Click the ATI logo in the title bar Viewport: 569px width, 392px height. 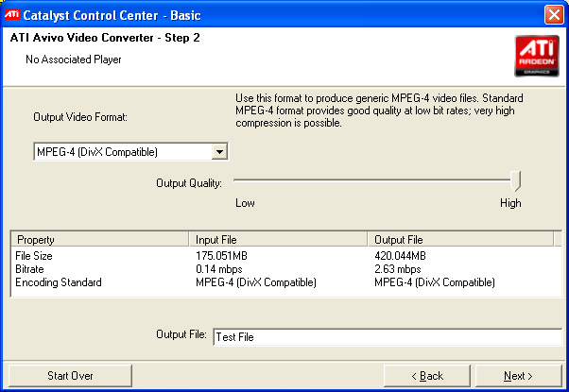click(x=12, y=14)
